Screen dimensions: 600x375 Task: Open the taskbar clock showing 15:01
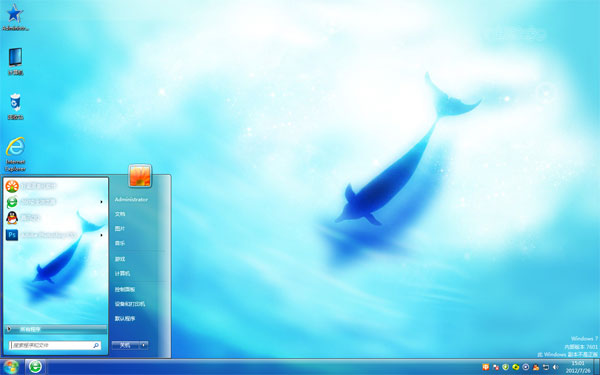coord(578,367)
